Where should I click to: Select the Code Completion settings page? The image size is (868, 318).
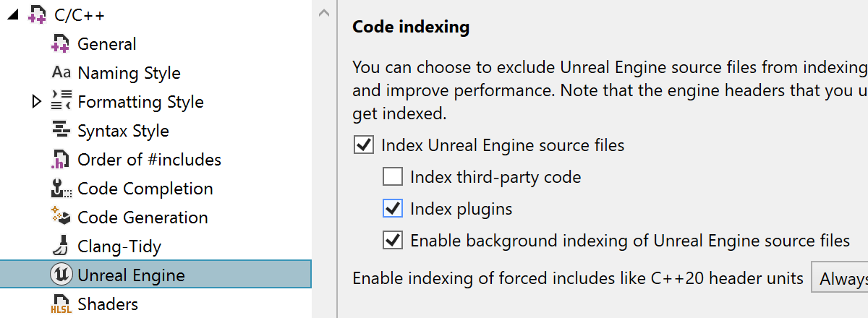point(145,189)
